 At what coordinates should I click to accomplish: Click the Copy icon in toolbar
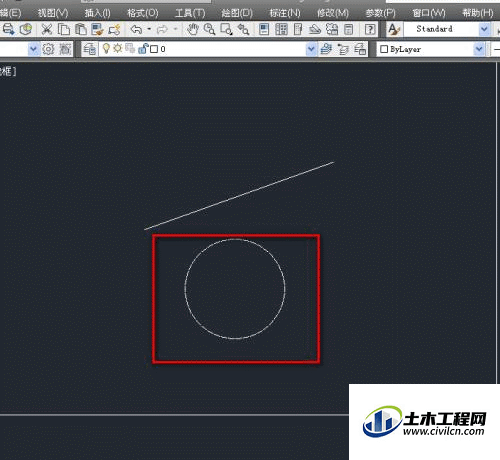64,30
